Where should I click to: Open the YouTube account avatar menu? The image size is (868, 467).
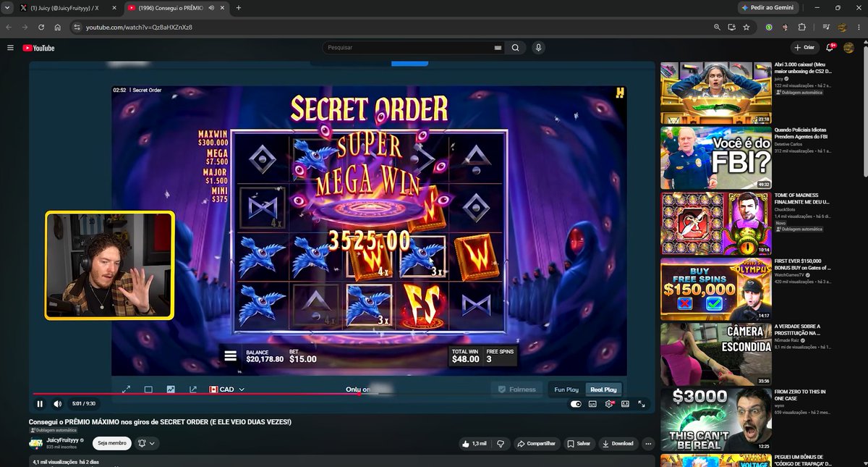pyautogui.click(x=849, y=48)
